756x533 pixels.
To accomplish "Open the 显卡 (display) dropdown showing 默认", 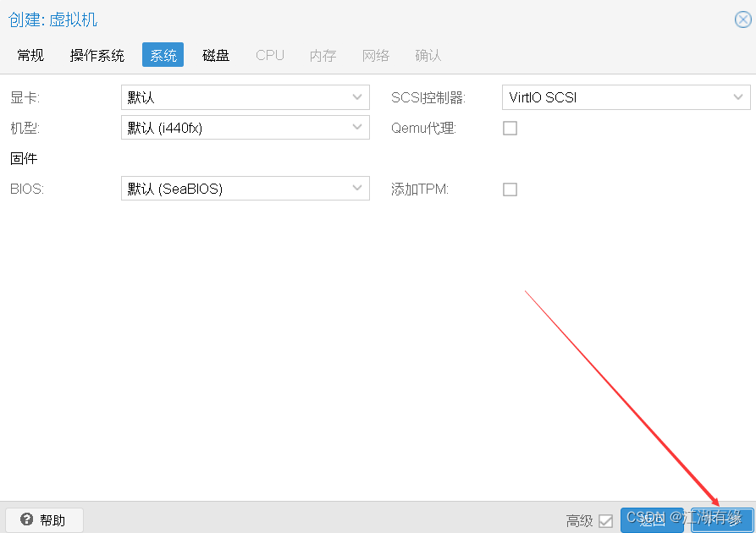I will pyautogui.click(x=237, y=97).
